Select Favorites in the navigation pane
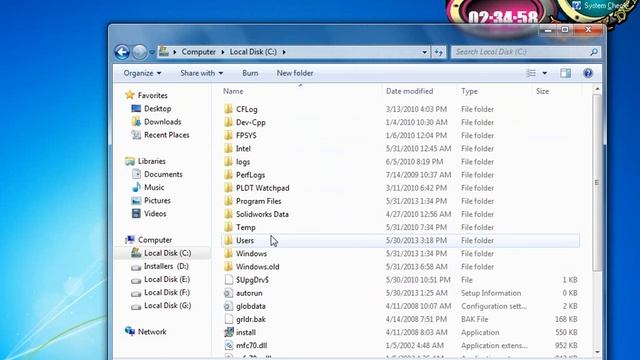This screenshot has height=360, width=640. [x=153, y=95]
